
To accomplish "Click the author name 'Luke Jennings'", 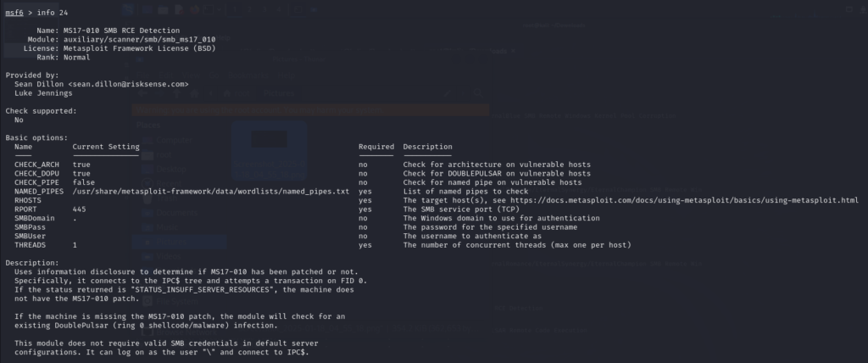I will [43, 92].
